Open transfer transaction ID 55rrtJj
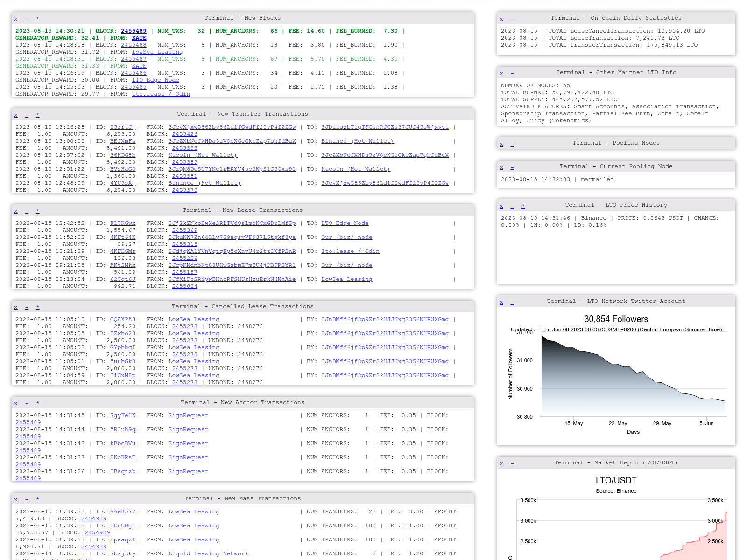 pos(123,127)
